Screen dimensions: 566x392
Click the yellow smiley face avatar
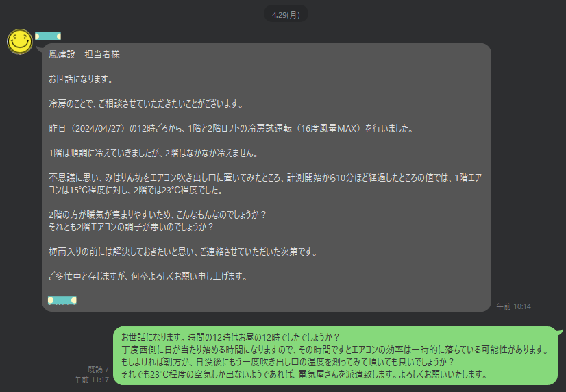(x=20, y=42)
